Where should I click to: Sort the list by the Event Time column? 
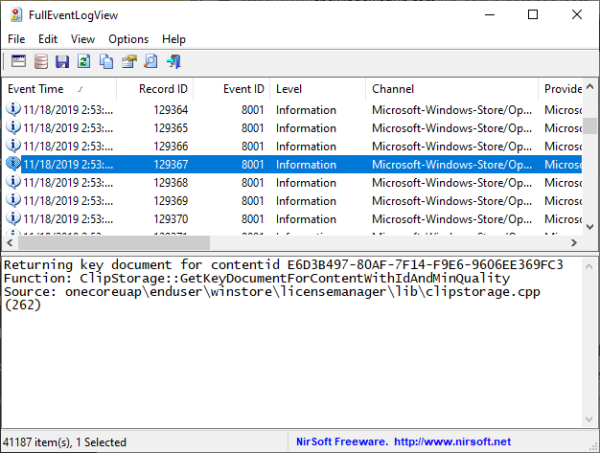pos(58,89)
